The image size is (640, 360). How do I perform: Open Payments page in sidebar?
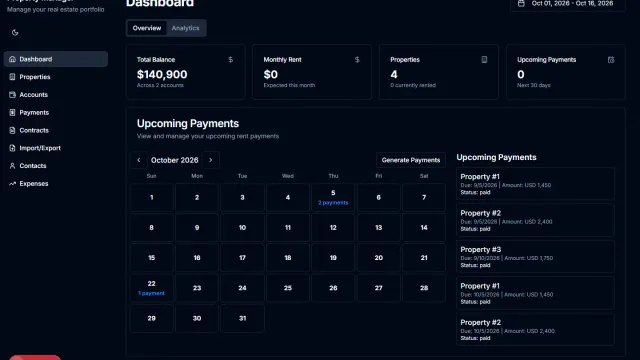pos(56,112)
